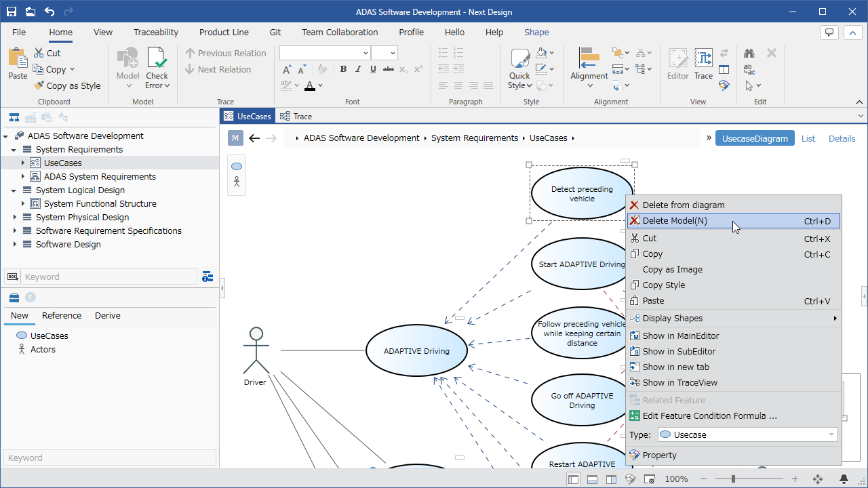The width and height of the screenshot is (868, 488).
Task: Expand the System Physical Design node
Action: click(14, 218)
